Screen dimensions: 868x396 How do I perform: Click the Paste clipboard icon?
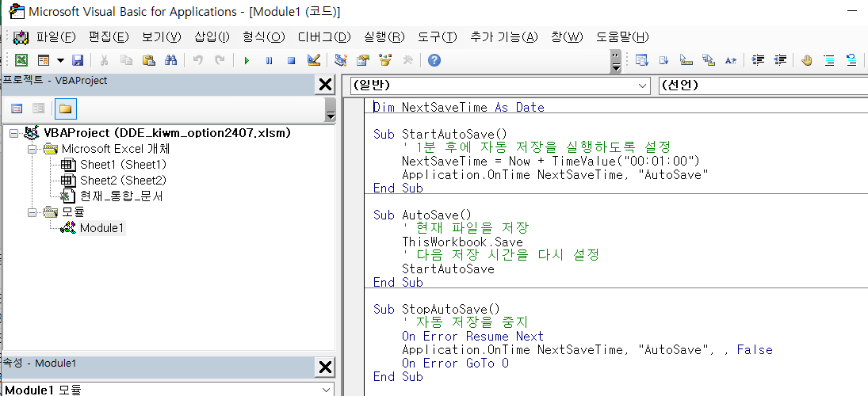coord(148,60)
